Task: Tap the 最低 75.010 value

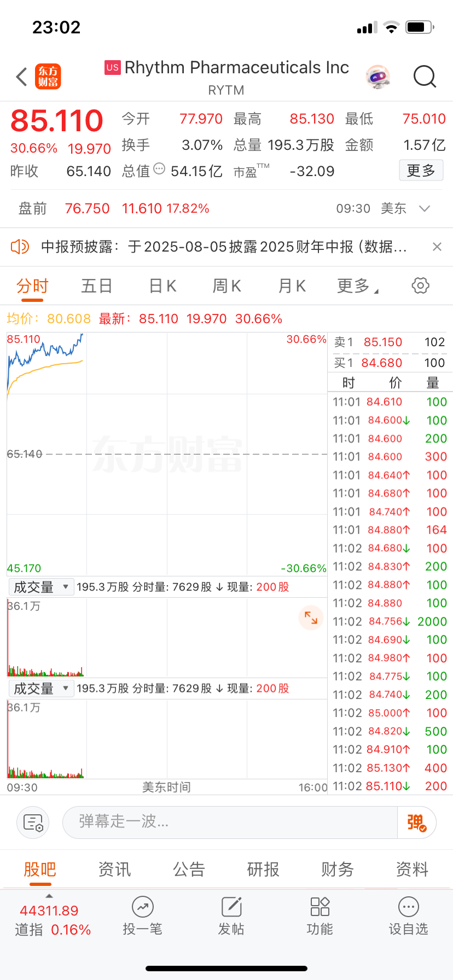Action: [424, 119]
